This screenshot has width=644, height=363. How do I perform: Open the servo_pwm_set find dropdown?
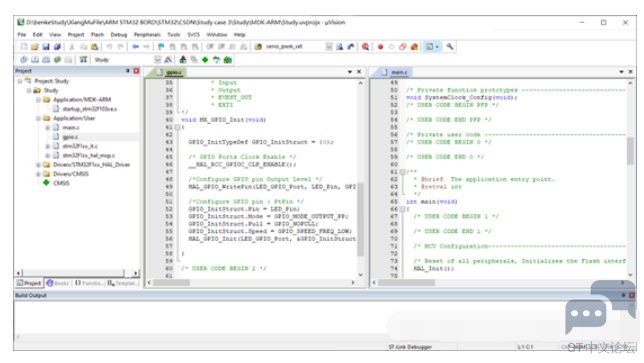coord(329,47)
